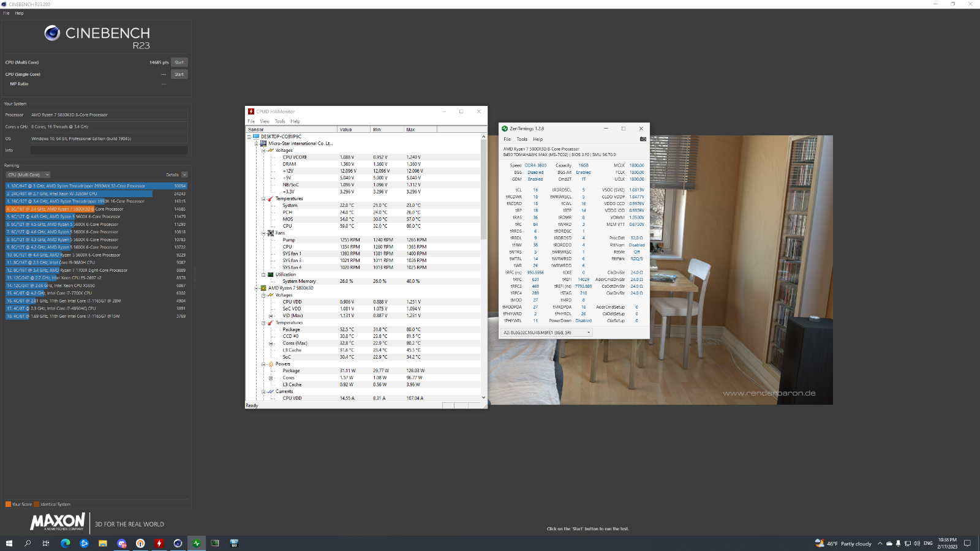This screenshot has width=980, height=551.
Task: Open ZenTimings Tools menu
Action: click(522, 139)
